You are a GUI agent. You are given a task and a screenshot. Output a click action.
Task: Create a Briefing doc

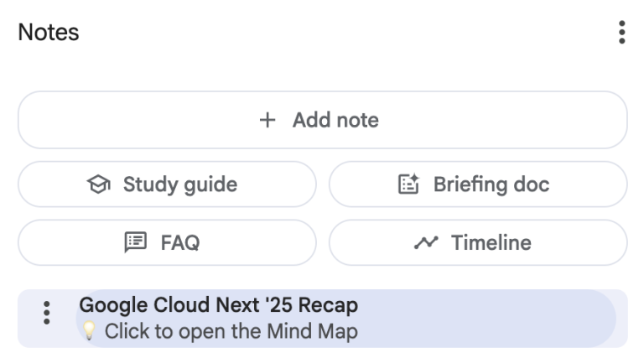tap(478, 184)
